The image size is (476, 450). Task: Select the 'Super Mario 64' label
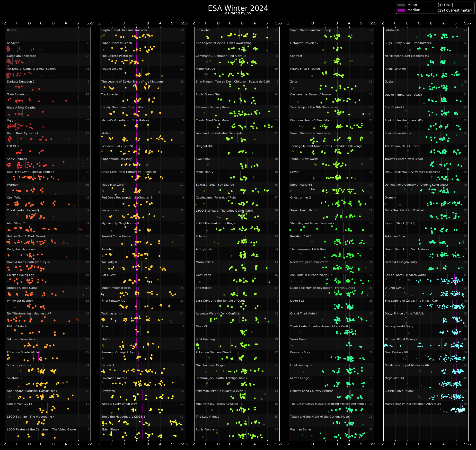(301, 185)
